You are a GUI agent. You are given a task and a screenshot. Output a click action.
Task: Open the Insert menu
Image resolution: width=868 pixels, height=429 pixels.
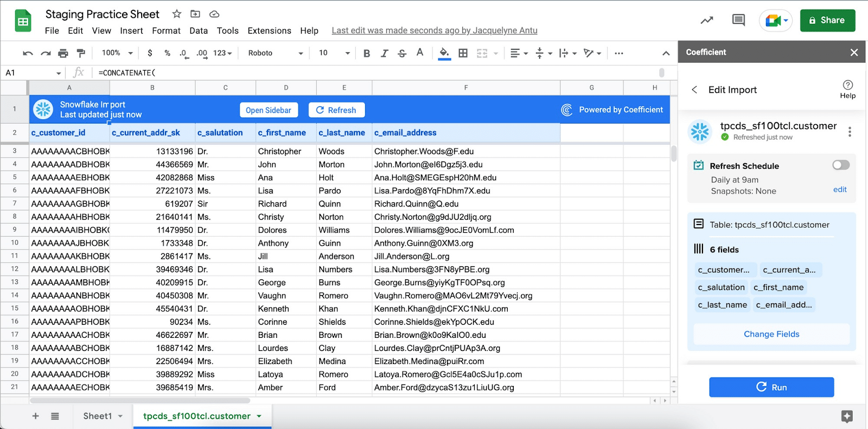coord(131,31)
